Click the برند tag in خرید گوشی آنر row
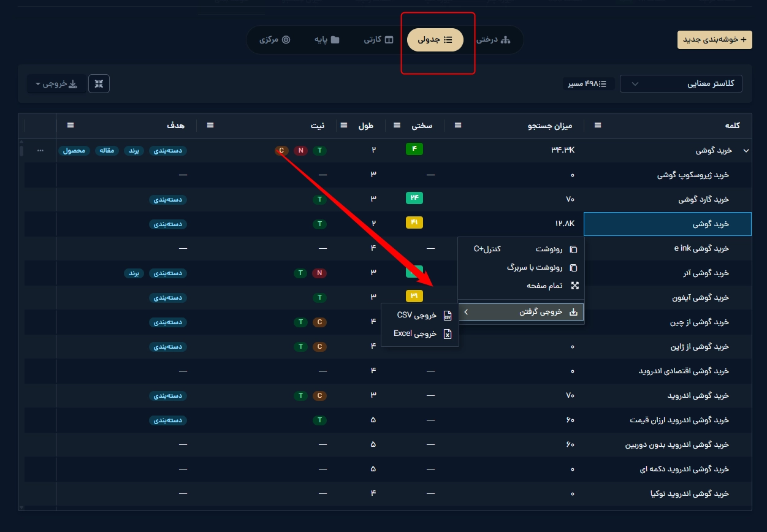The width and height of the screenshot is (767, 532). pos(135,273)
